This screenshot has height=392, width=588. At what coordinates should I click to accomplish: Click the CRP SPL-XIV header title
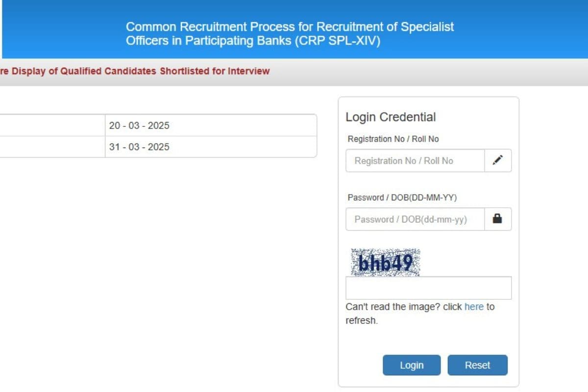[290, 33]
